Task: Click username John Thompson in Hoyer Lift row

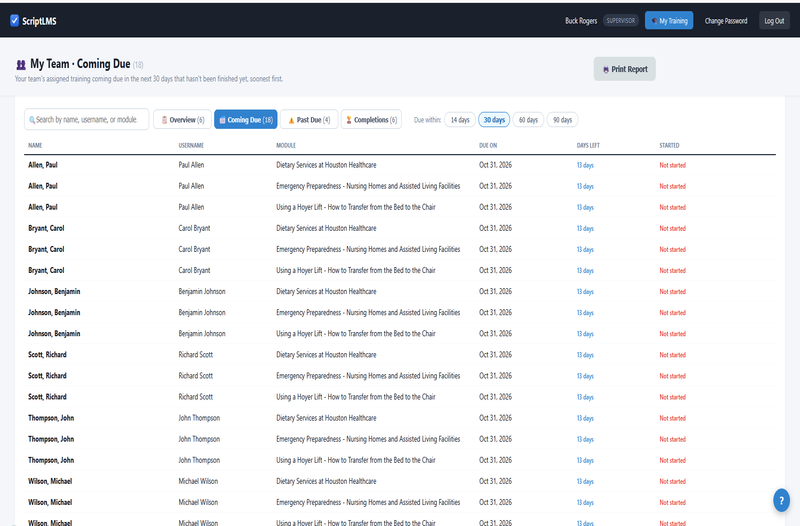Action: [x=199, y=460]
